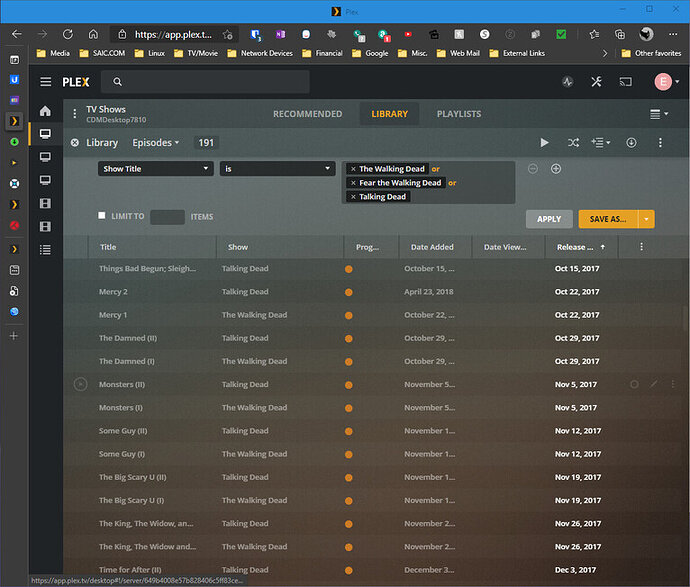Click the Limit To items number field
Image resolution: width=690 pixels, height=587 pixels.
167,217
